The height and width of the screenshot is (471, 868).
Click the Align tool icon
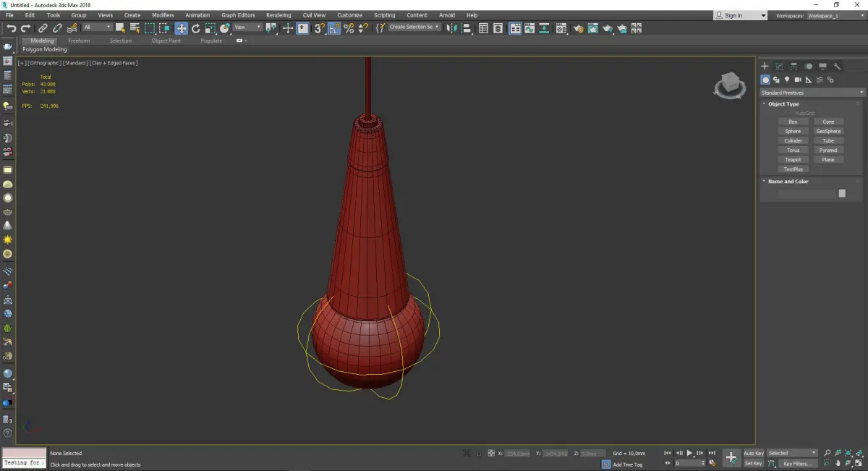click(x=467, y=28)
